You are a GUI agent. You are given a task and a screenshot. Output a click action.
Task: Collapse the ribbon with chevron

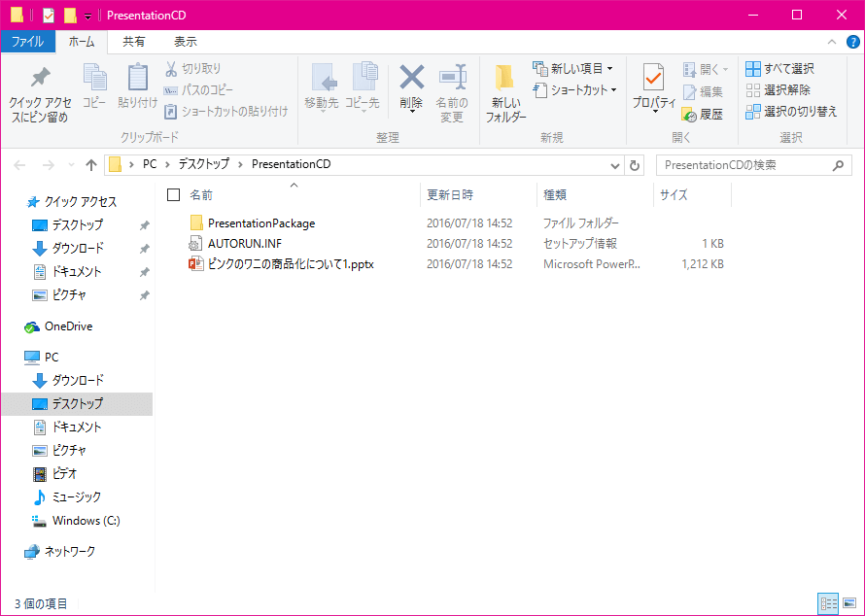coord(832,42)
